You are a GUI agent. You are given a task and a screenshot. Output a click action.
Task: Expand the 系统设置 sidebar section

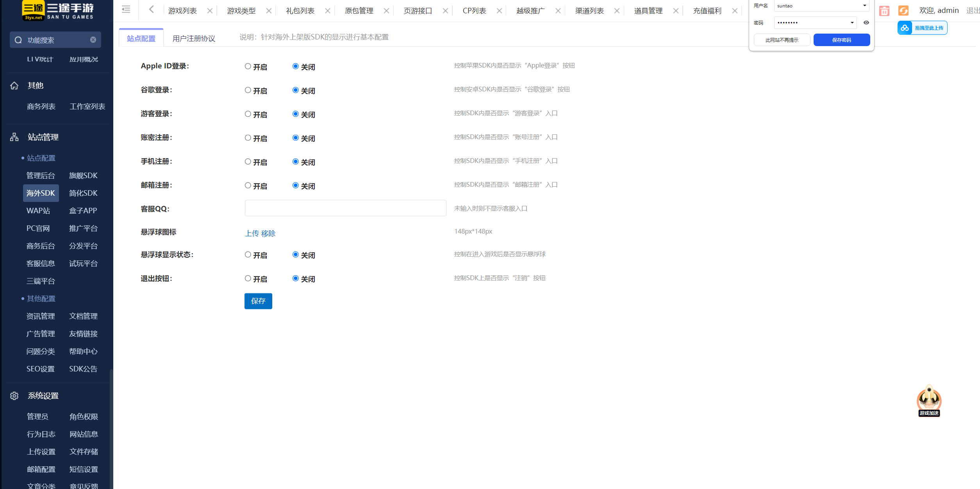click(x=43, y=396)
